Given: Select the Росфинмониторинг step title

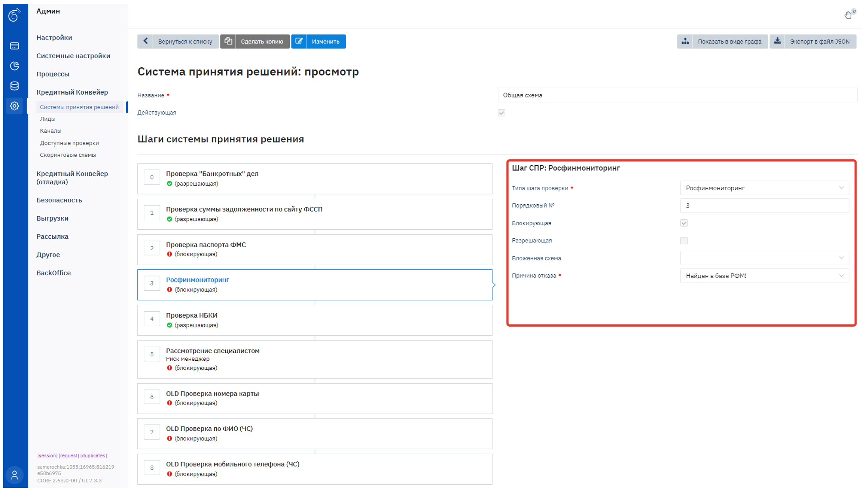Looking at the screenshot, I should (197, 280).
